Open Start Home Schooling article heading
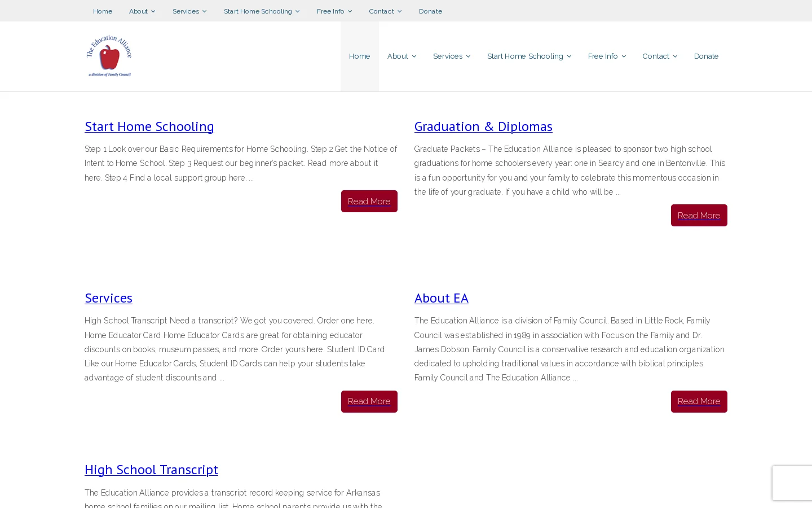This screenshot has height=508, width=812. click(x=149, y=126)
